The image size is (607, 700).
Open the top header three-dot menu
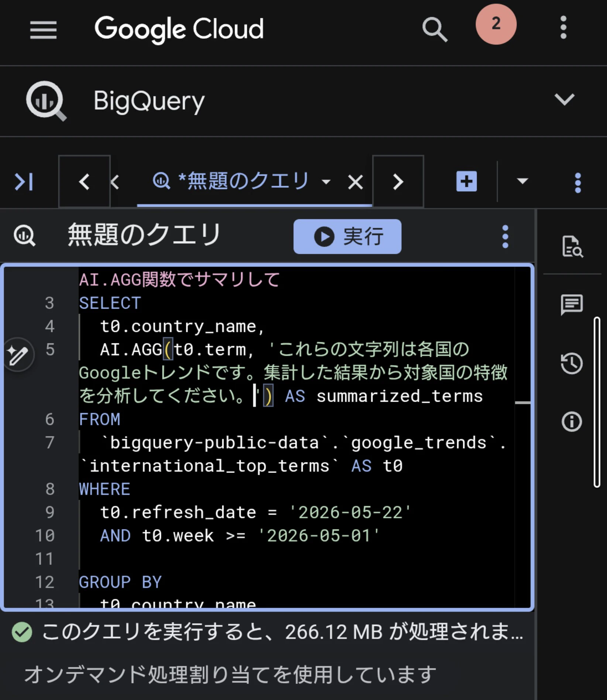pyautogui.click(x=563, y=27)
